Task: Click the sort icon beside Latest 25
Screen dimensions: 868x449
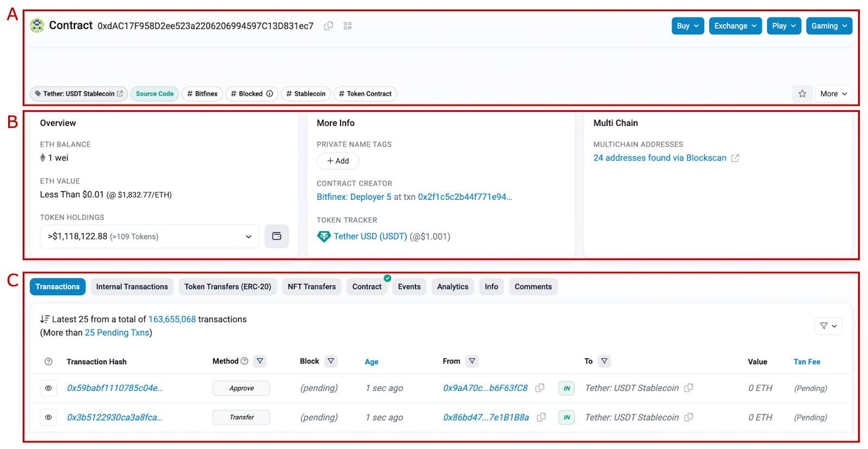Action: pyautogui.click(x=44, y=319)
